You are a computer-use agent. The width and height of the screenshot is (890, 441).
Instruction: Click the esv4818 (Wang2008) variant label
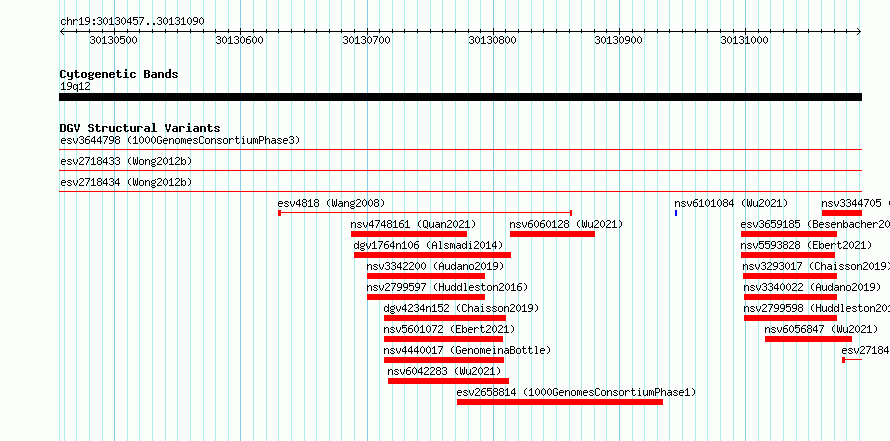pos(331,203)
